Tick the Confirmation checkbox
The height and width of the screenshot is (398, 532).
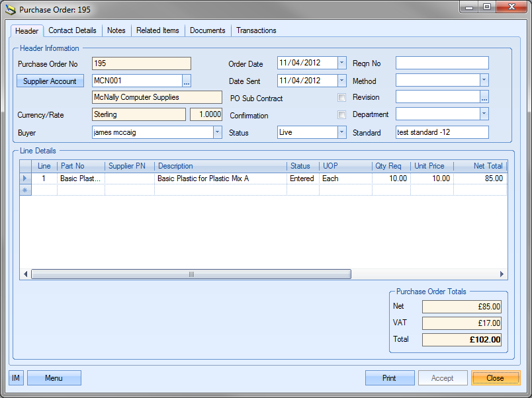pos(341,115)
